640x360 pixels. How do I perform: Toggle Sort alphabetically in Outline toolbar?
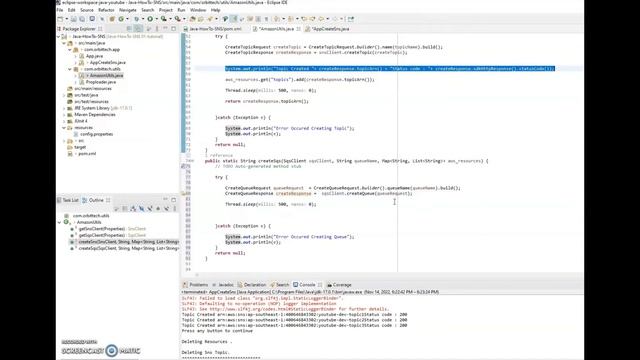133,209
